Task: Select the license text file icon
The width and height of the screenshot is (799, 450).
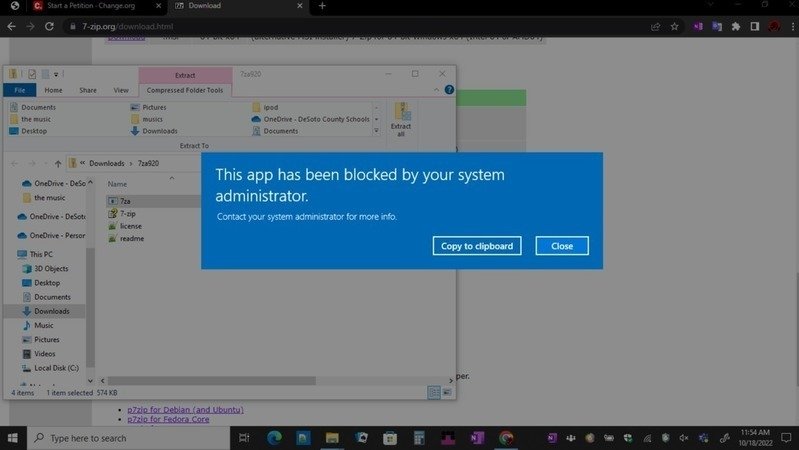Action: click(113, 226)
